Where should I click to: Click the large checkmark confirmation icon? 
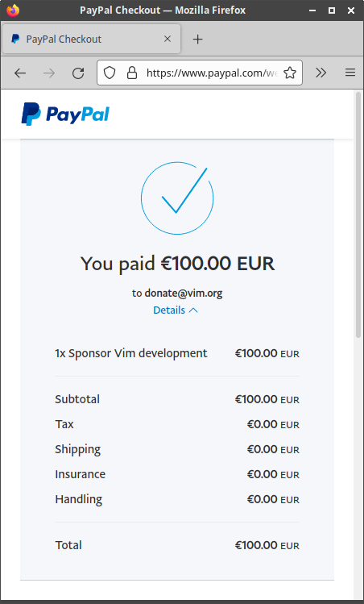point(177,198)
